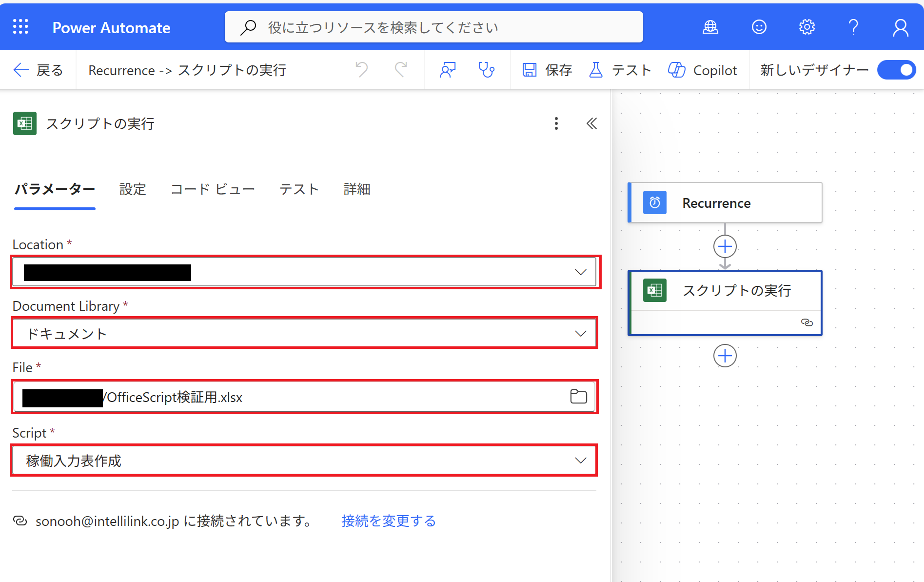Switch to the 詳細 tab
924x582 pixels.
357,189
